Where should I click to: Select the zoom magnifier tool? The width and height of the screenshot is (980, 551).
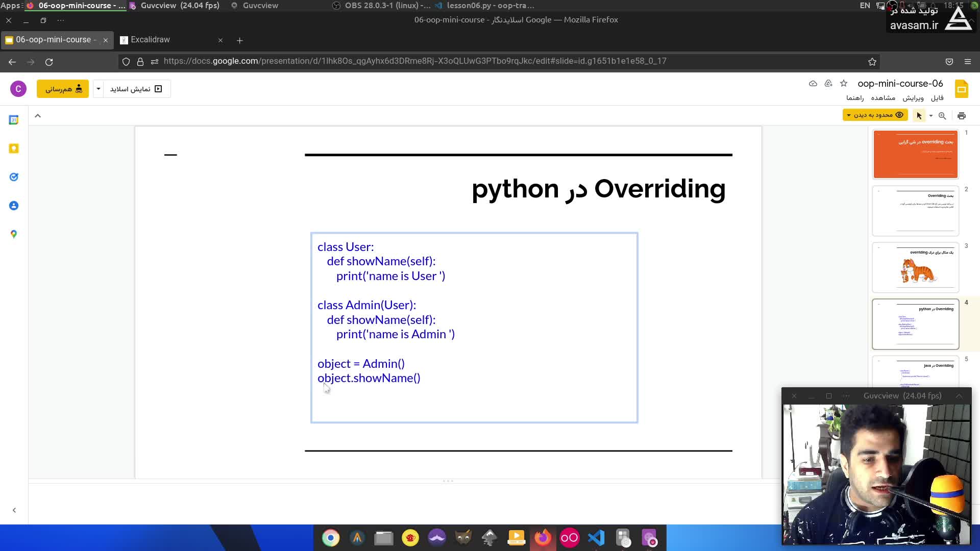point(942,116)
